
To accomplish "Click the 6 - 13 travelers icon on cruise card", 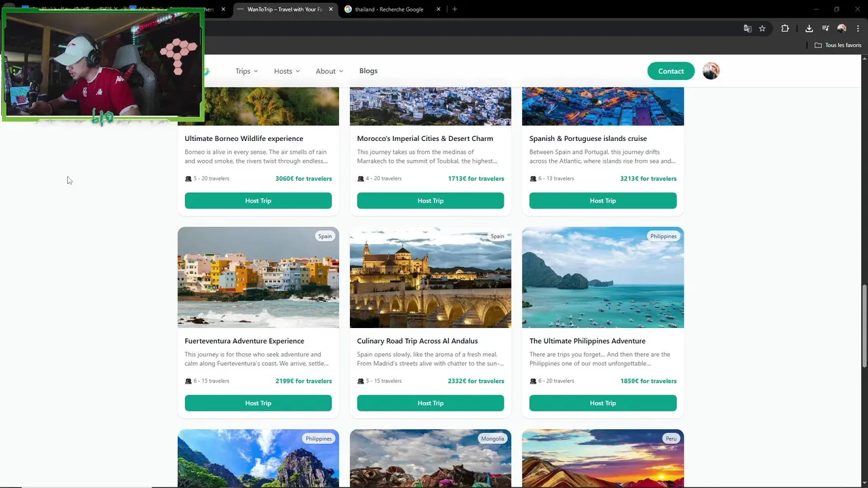I will click(x=533, y=179).
